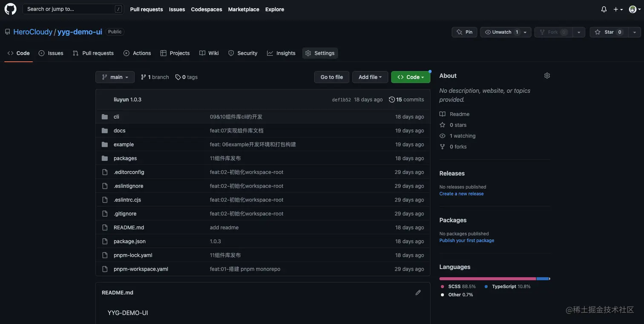
Task: Switch to the repository Pull requests tab
Action: (x=93, y=53)
